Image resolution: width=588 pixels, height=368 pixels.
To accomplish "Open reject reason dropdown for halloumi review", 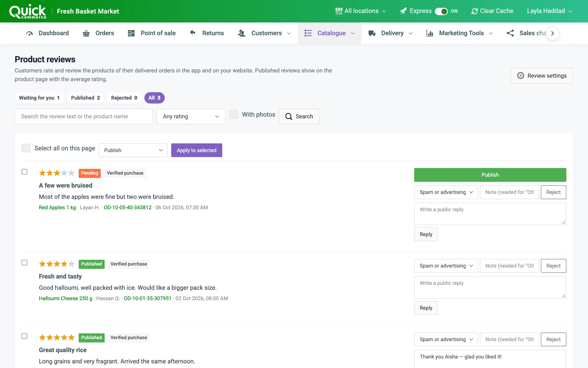I will click(x=446, y=266).
